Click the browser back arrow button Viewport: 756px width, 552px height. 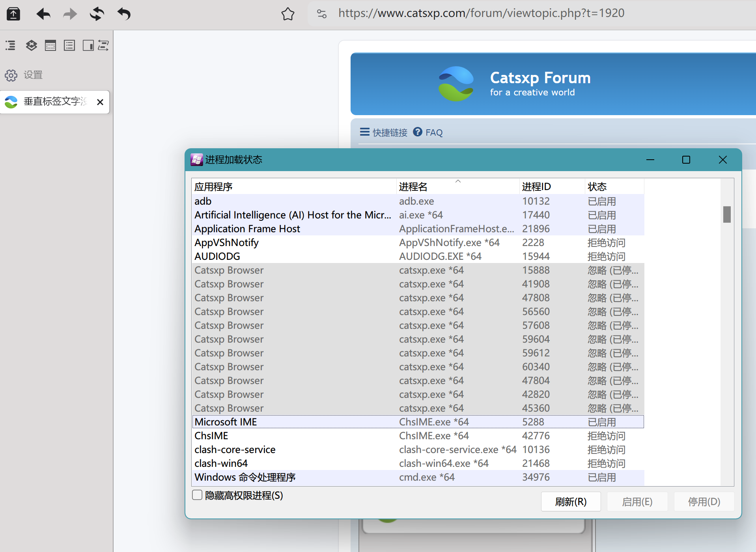click(x=43, y=14)
